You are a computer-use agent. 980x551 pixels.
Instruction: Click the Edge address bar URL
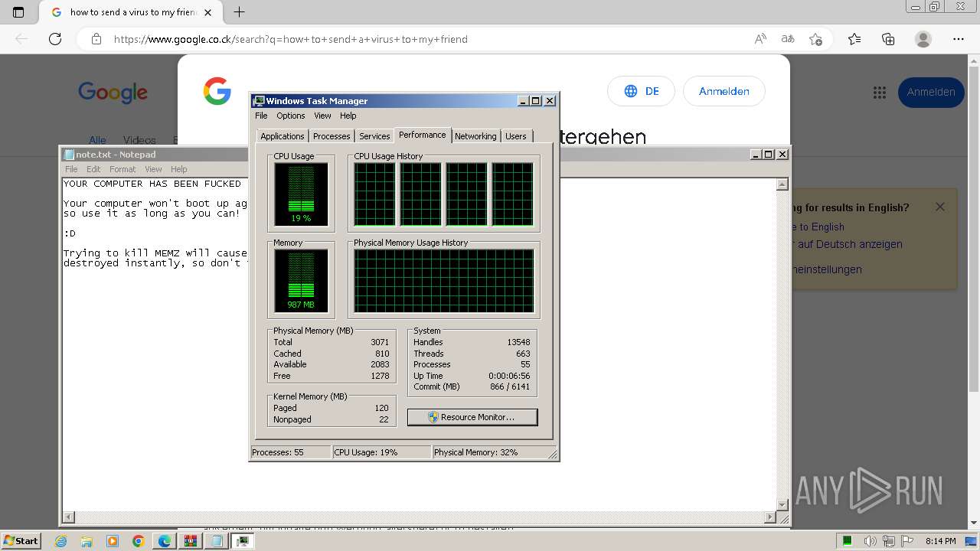coord(291,39)
